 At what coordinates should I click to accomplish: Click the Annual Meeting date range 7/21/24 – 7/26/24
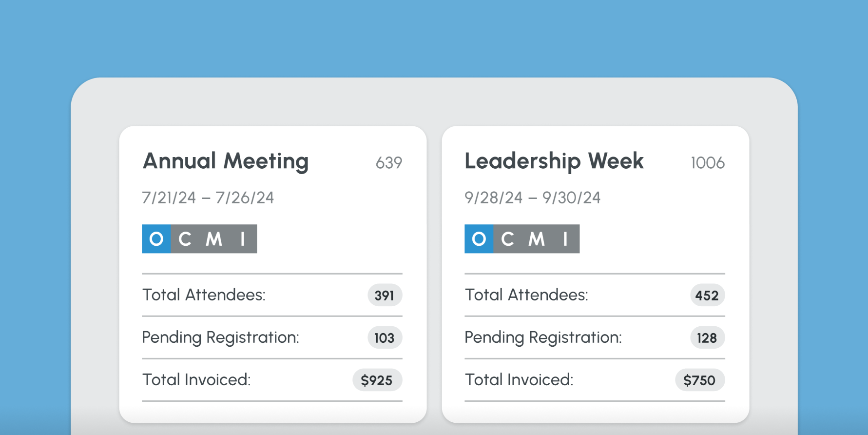[x=208, y=198]
